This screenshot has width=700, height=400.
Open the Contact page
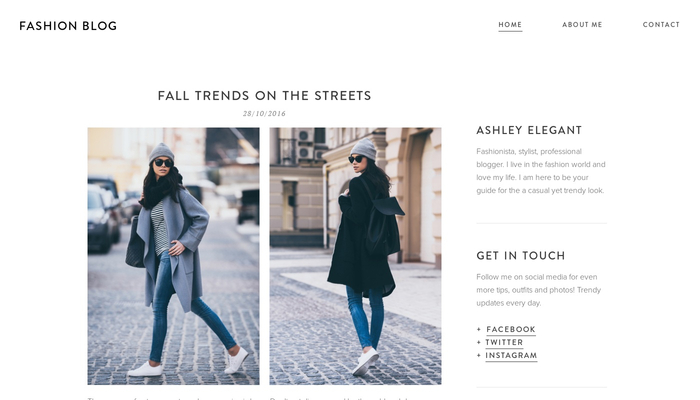661,25
